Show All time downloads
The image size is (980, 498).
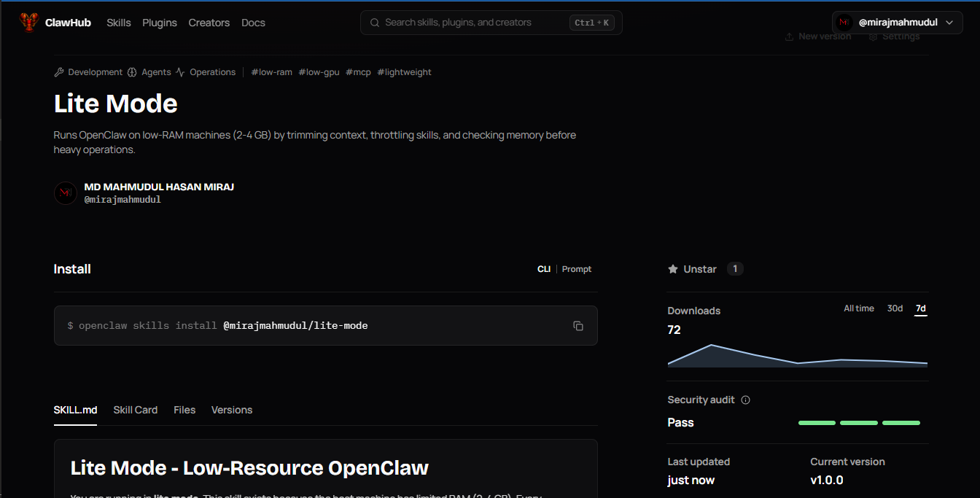click(859, 308)
